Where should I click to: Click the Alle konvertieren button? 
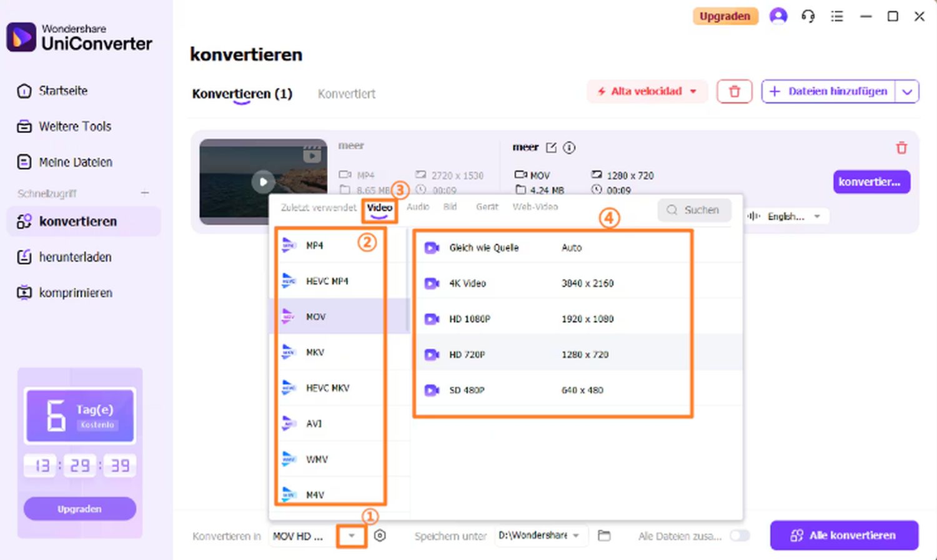click(844, 536)
